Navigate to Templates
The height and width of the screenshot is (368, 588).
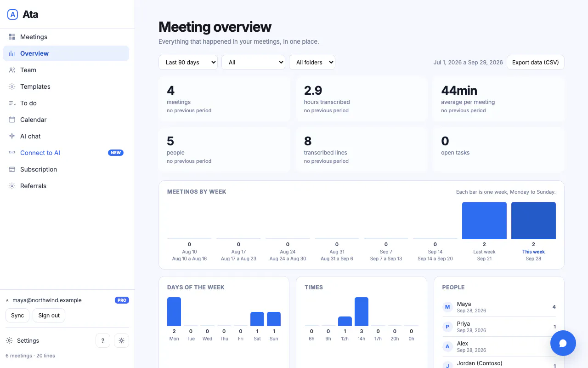(66, 86)
